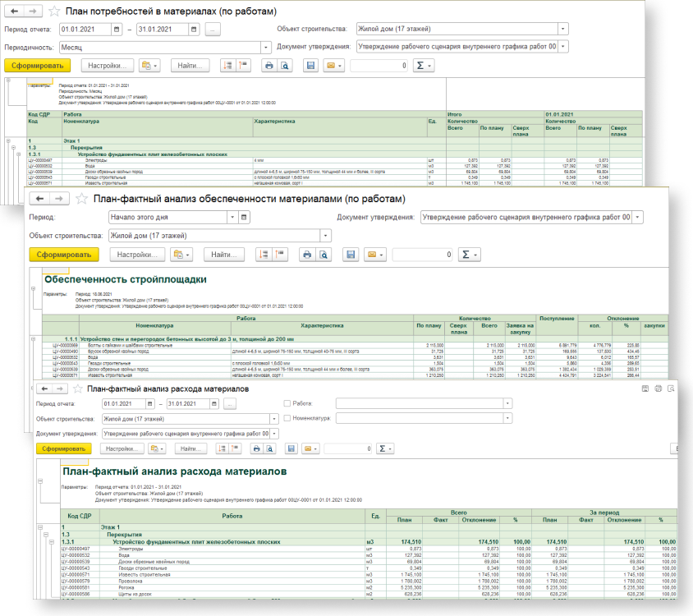Open calendar picker for start date 01.01.2021 at top
This screenshot has height=616, width=693.
[x=116, y=30]
